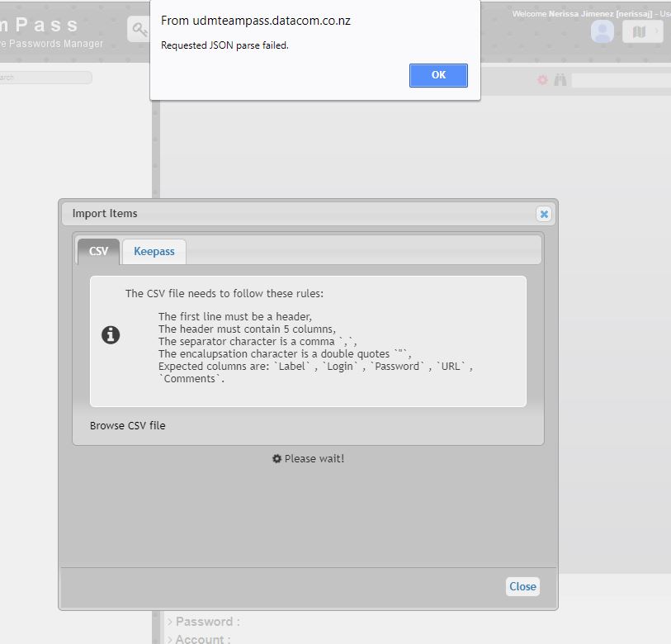The width and height of the screenshot is (671, 644).
Task: Select the CSV import tab
Action: pyautogui.click(x=98, y=251)
